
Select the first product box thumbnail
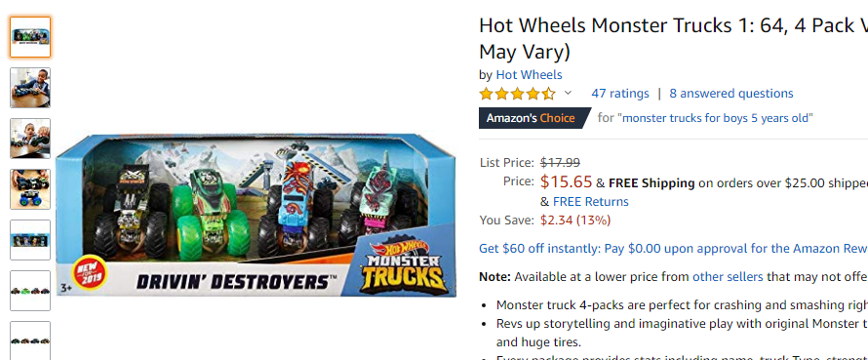click(30, 37)
